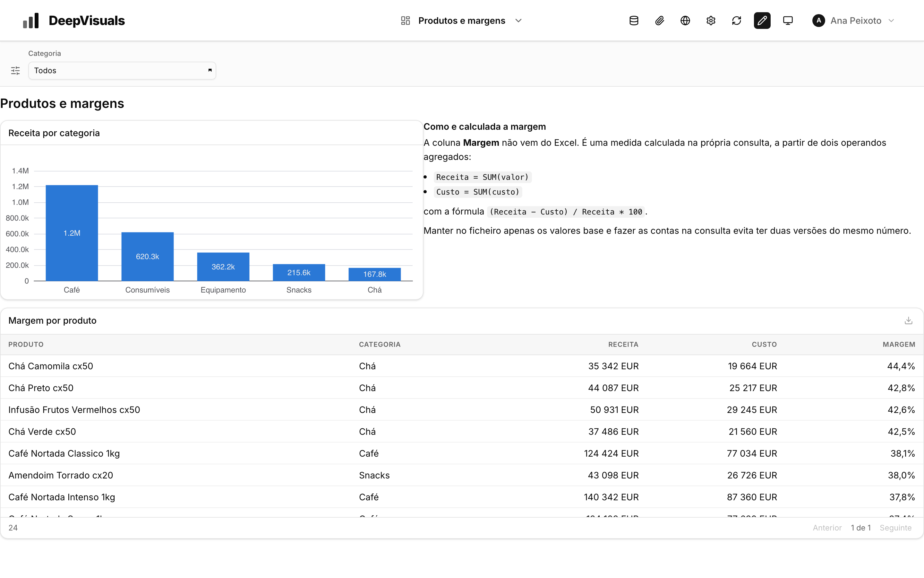
Task: Open the database sources icon
Action: coord(634,21)
